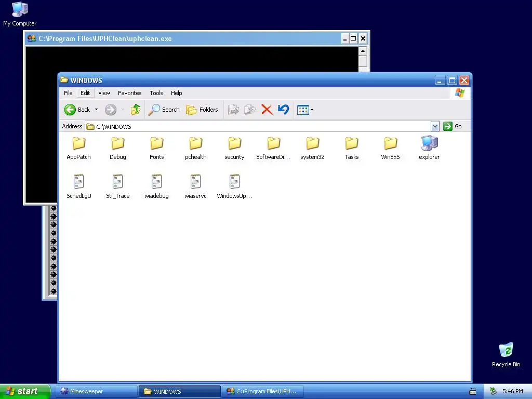The height and width of the screenshot is (399, 532).
Task: Go up one folder level
Action: pos(136,110)
